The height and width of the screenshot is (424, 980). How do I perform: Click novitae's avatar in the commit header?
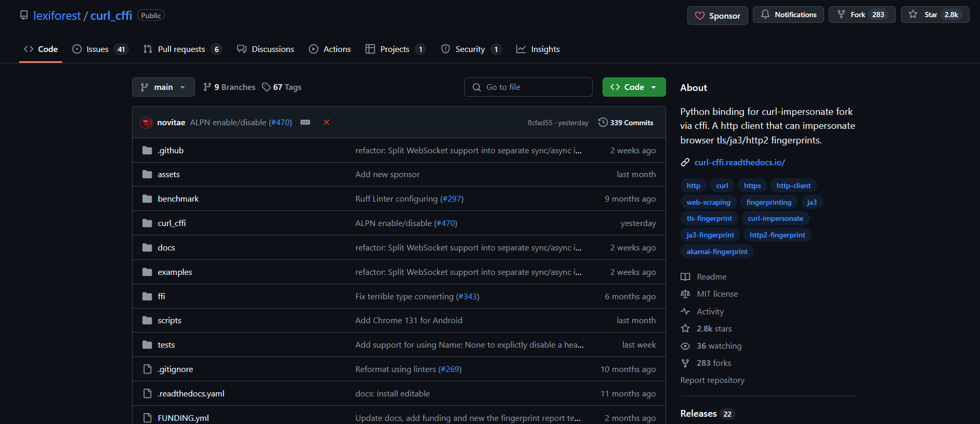point(146,123)
